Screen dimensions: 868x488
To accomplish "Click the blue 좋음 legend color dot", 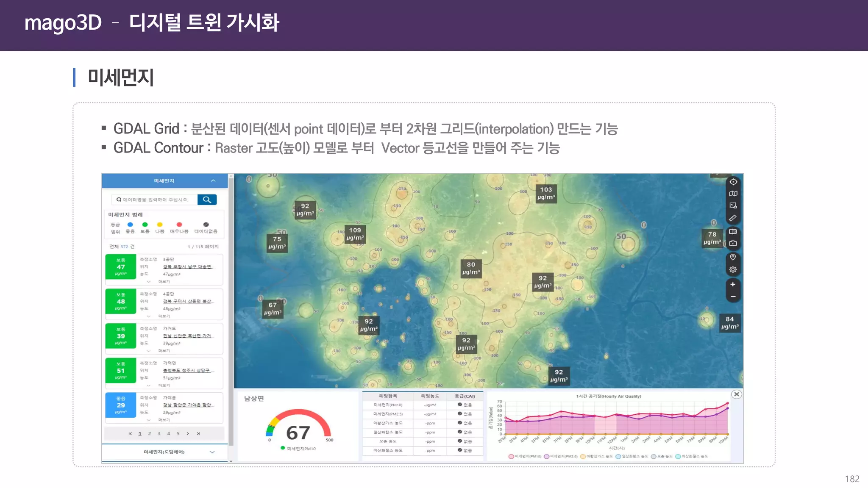I will [130, 225].
